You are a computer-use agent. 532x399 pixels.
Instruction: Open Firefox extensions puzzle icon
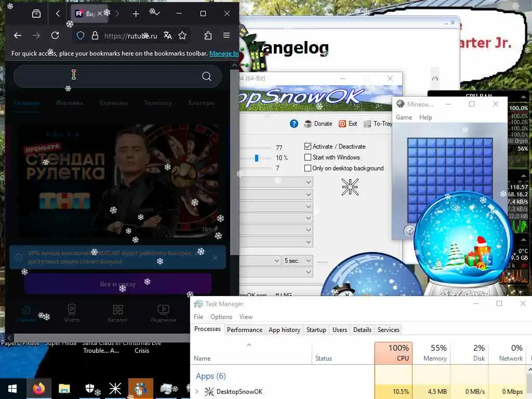[x=208, y=35]
